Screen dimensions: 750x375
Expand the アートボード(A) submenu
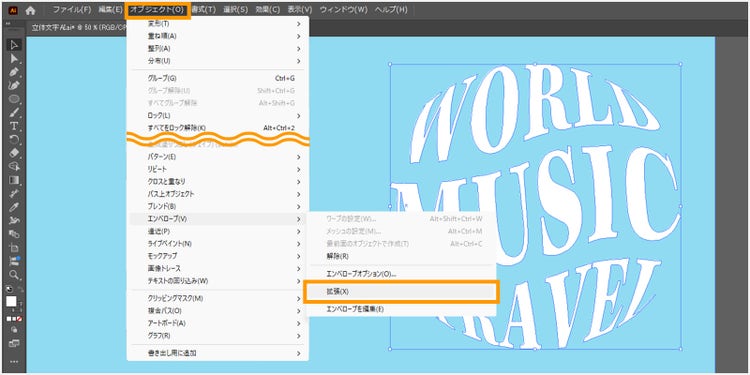[218, 323]
